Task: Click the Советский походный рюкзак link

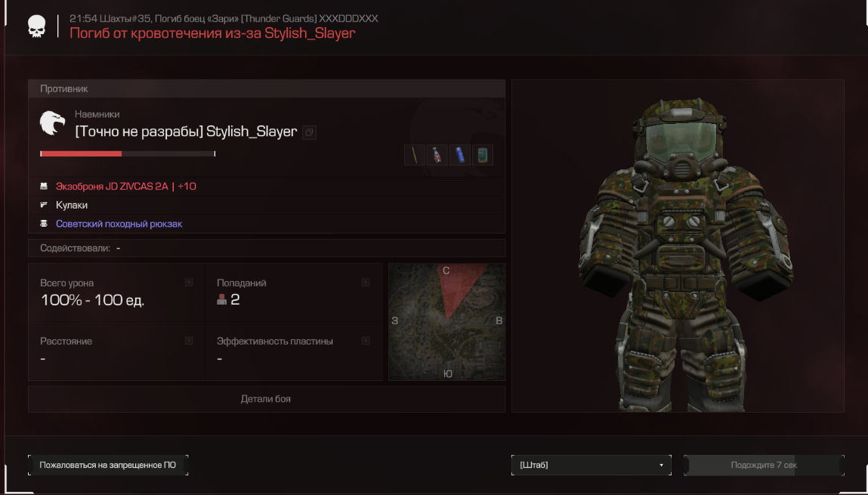Action: (119, 224)
